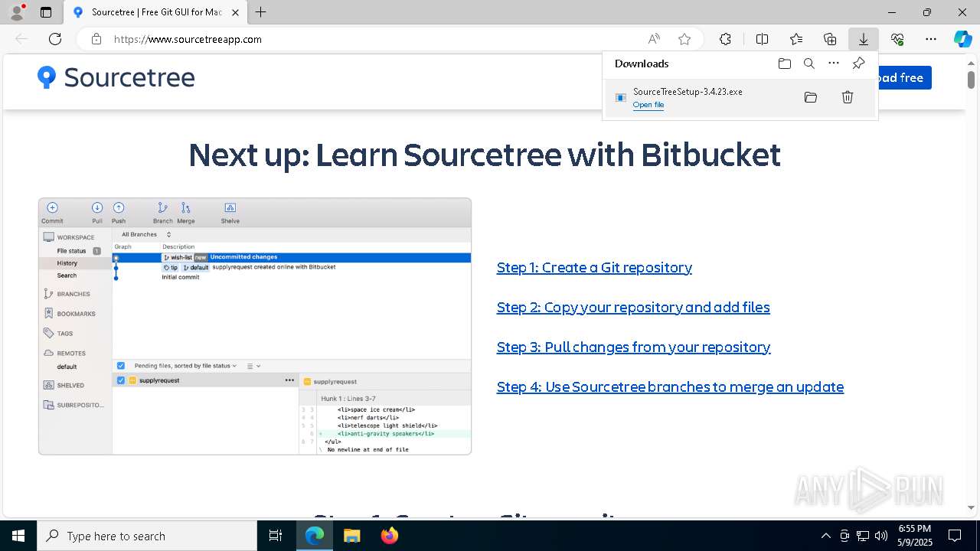
Task: Delete the SourceTreeSetup download entry
Action: pos(848,97)
